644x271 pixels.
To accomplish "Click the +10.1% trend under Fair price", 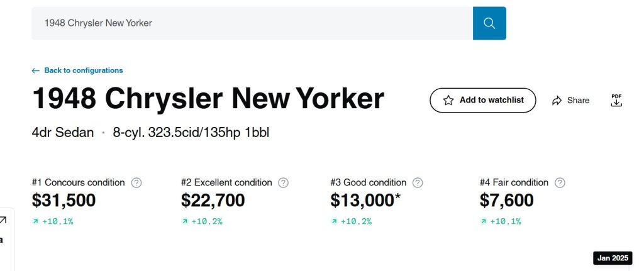I will pos(501,221).
